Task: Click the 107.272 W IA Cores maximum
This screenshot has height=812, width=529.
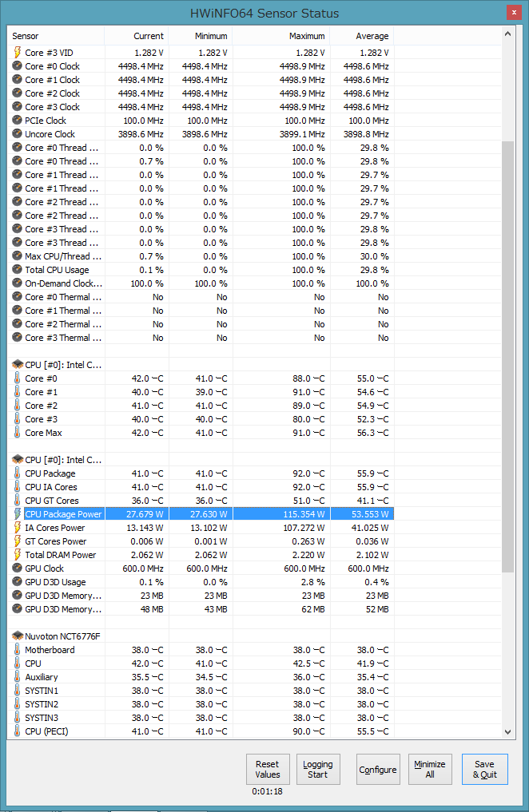Action: 304,527
